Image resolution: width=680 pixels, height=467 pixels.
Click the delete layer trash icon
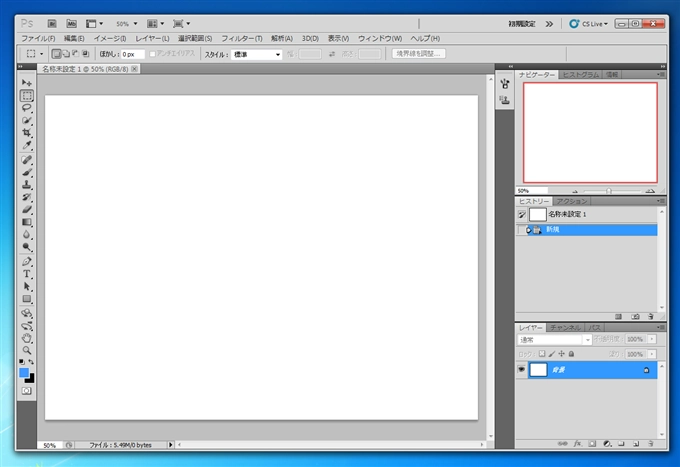(x=651, y=444)
